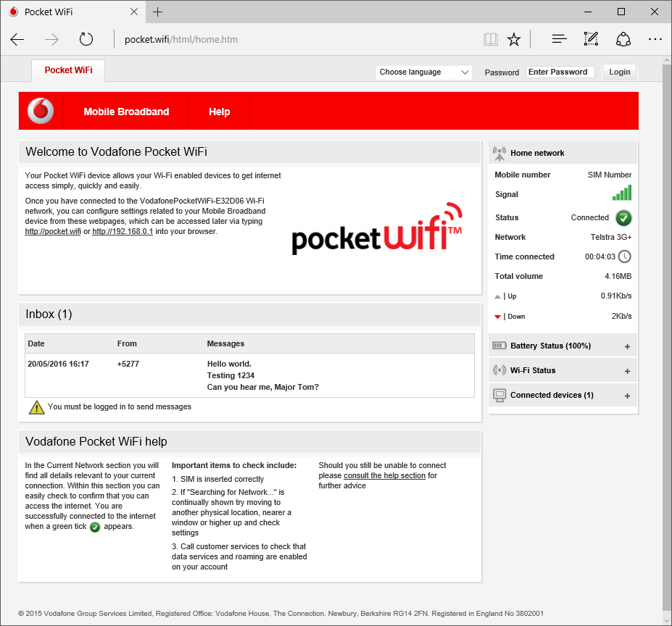Viewport: 672px width, 626px height.
Task: Click the red Down arrow icon
Action: pyautogui.click(x=497, y=317)
